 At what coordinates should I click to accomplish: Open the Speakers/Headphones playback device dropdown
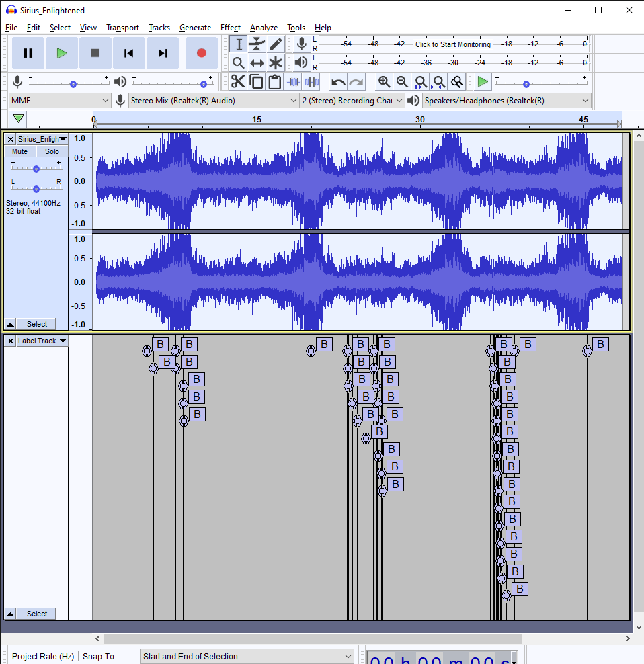[506, 101]
